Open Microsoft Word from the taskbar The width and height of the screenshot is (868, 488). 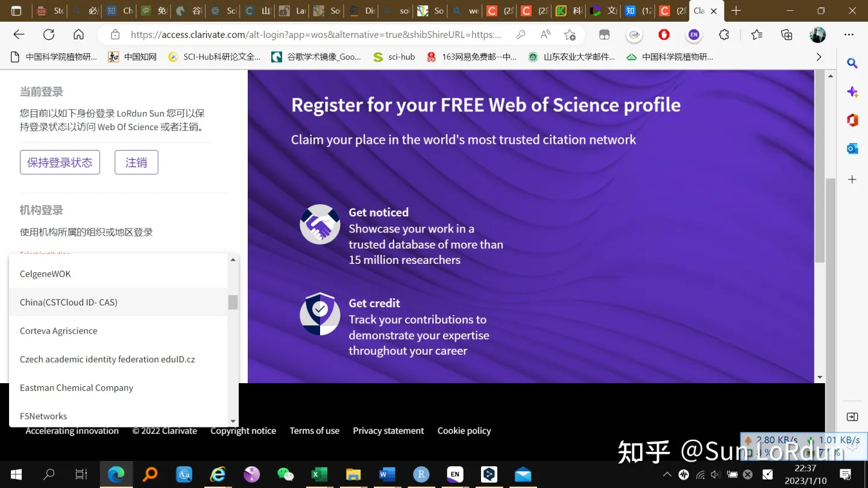(x=386, y=474)
